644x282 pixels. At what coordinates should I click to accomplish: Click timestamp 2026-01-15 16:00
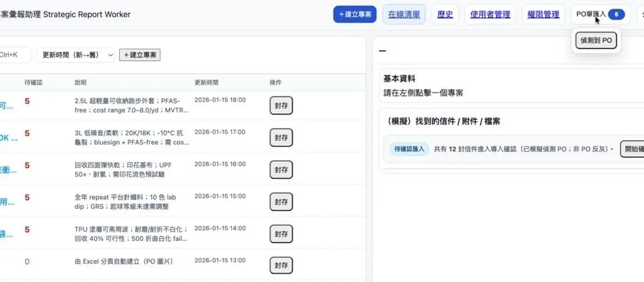pos(220,164)
